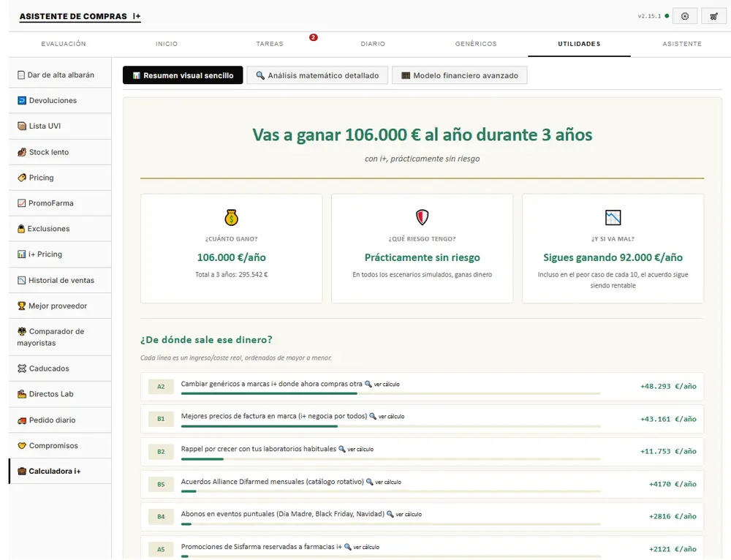The height and width of the screenshot is (560, 731).
Task: Click the money bag icon in ¿Cuánto gano? card
Action: (x=231, y=217)
